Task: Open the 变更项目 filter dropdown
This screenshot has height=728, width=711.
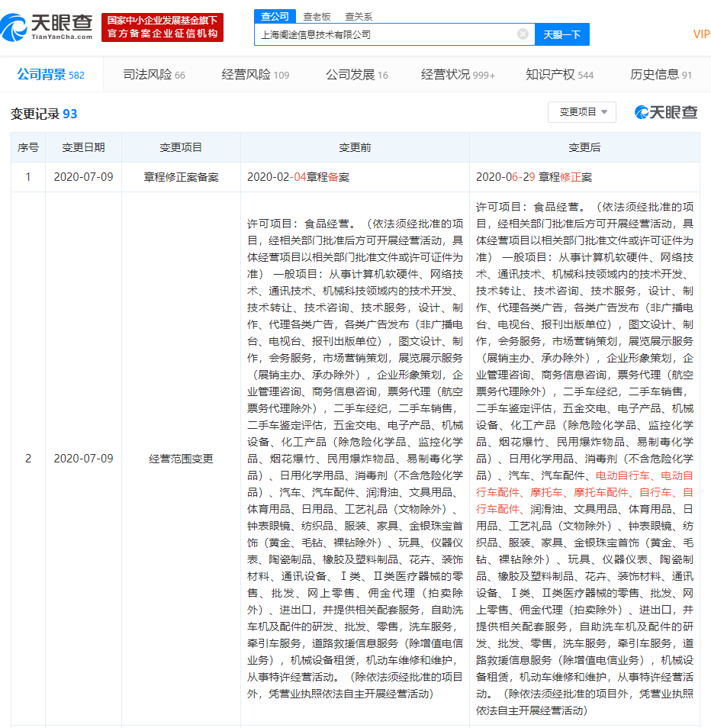Action: [581, 112]
